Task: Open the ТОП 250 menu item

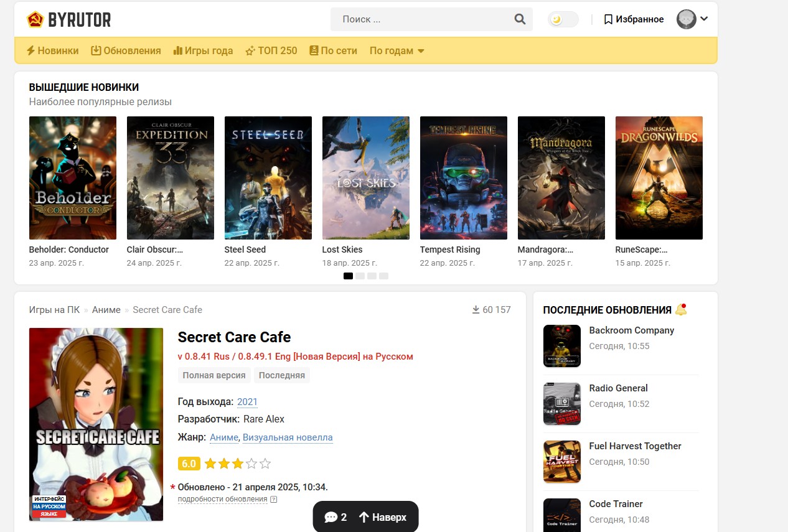Action: click(271, 51)
